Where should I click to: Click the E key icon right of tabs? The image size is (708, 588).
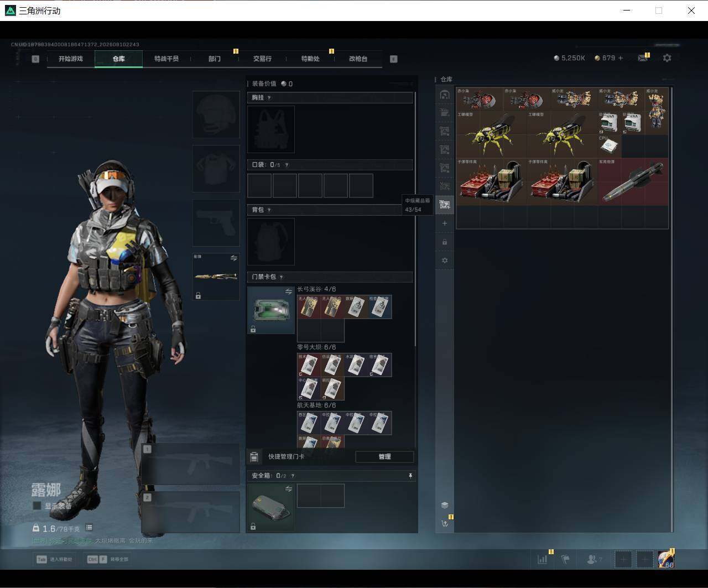[394, 59]
